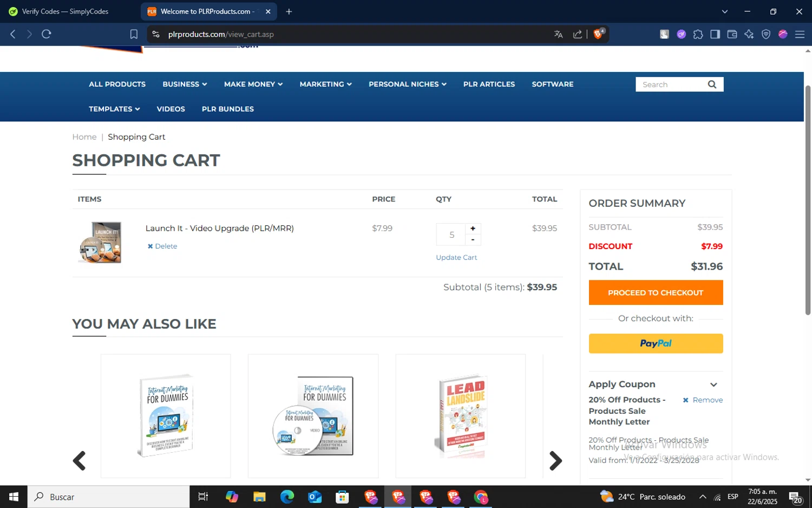Click the Update Cart link
This screenshot has width=812, height=508.
(456, 258)
